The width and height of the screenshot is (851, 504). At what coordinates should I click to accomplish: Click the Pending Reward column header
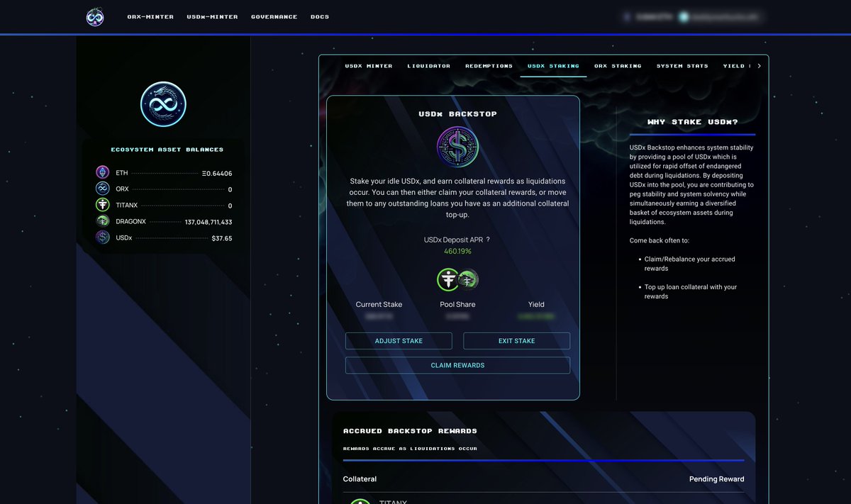pos(717,479)
